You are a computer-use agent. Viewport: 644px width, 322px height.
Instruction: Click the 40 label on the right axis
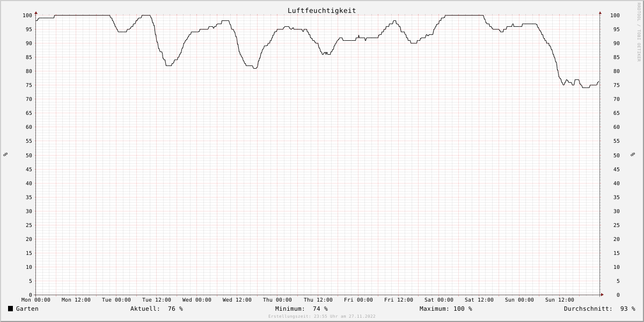pyautogui.click(x=617, y=183)
